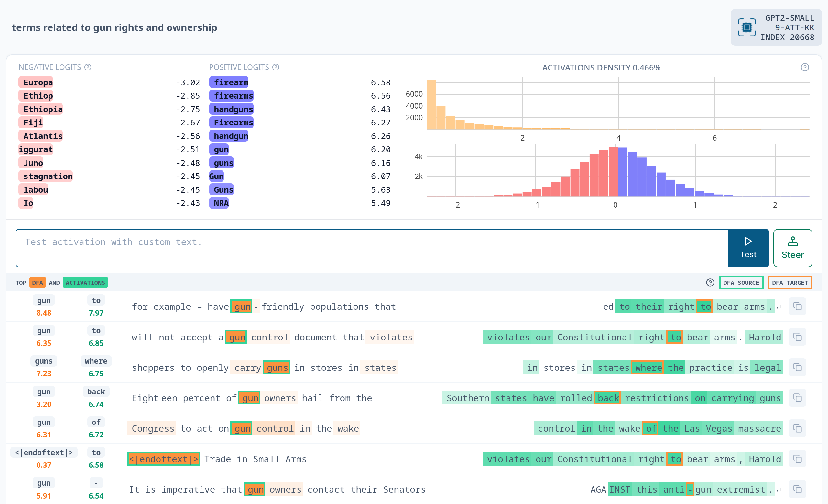Click the chip icon by GPT2-SMALL
This screenshot has width=828, height=504.
click(746, 27)
